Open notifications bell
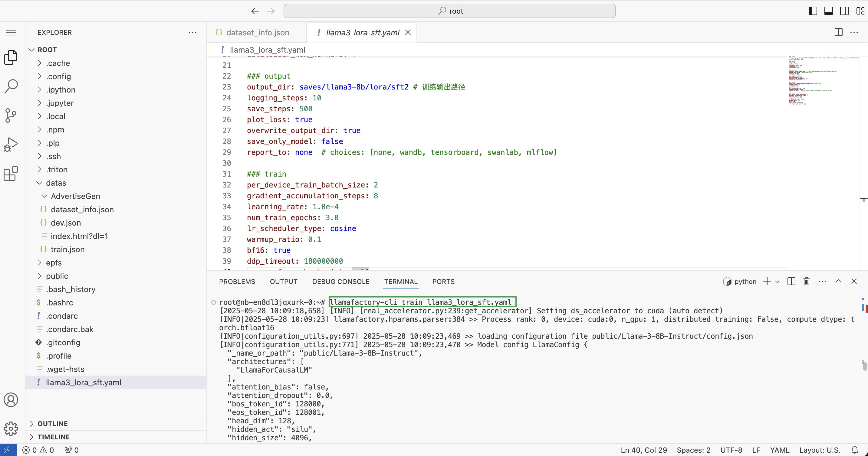 coord(854,450)
